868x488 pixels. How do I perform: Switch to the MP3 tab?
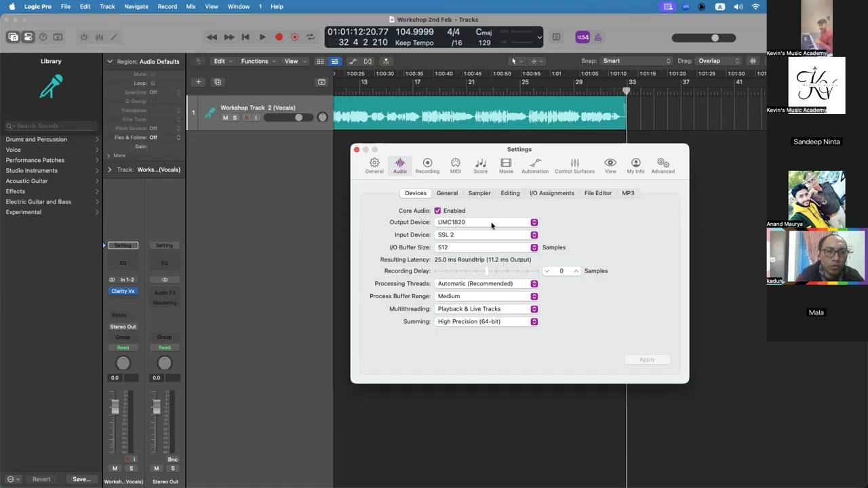point(628,193)
